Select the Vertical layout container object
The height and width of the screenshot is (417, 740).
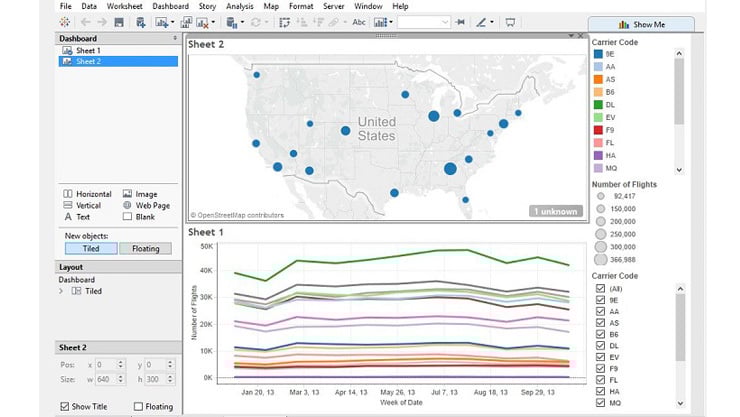click(x=82, y=205)
